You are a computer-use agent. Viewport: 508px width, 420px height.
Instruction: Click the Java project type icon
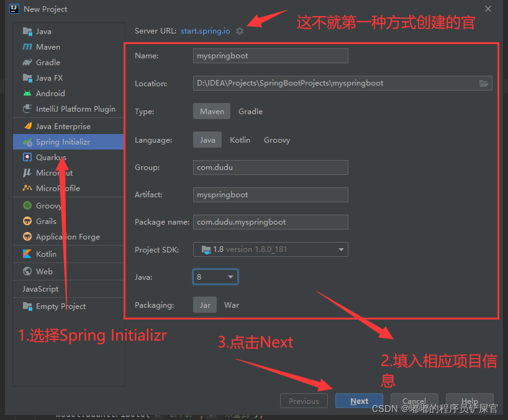point(27,32)
